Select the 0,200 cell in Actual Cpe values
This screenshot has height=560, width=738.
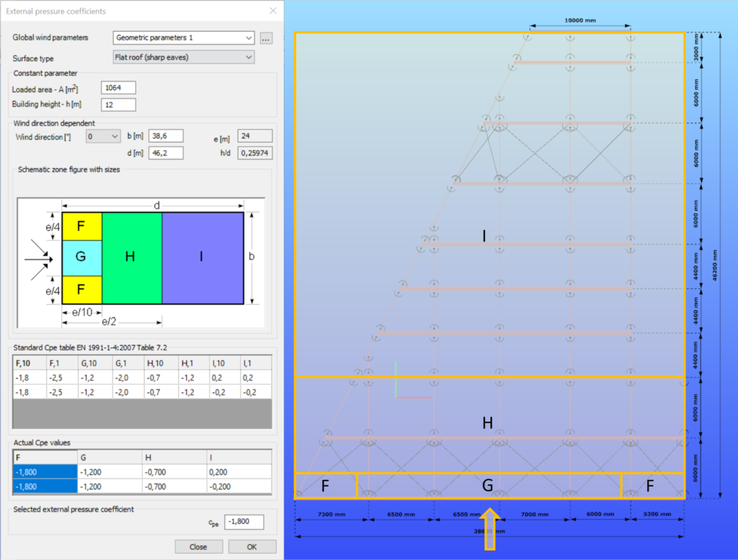pos(239,472)
